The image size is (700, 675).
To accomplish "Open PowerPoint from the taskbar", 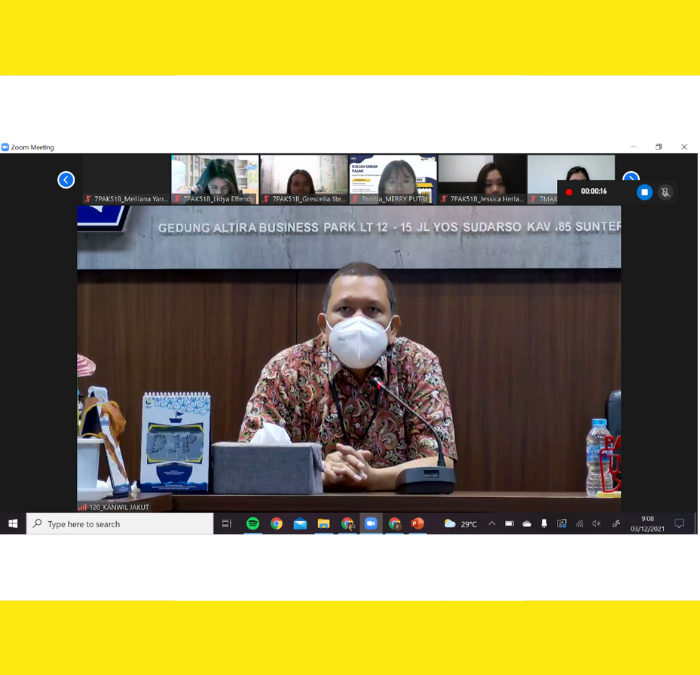I will [417, 524].
